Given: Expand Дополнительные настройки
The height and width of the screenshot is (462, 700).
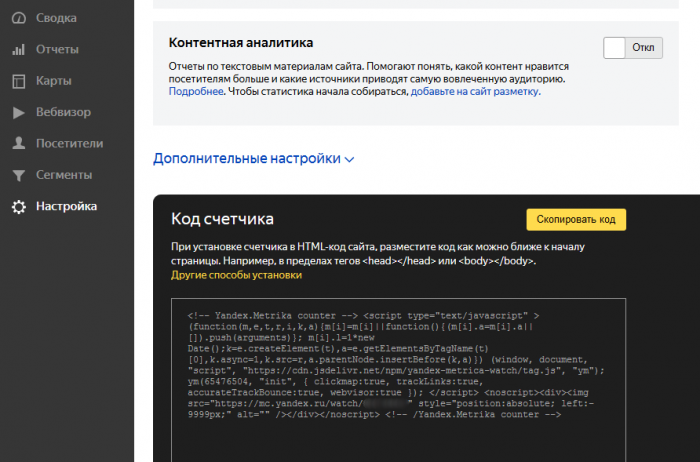Looking at the screenshot, I should 253,158.
